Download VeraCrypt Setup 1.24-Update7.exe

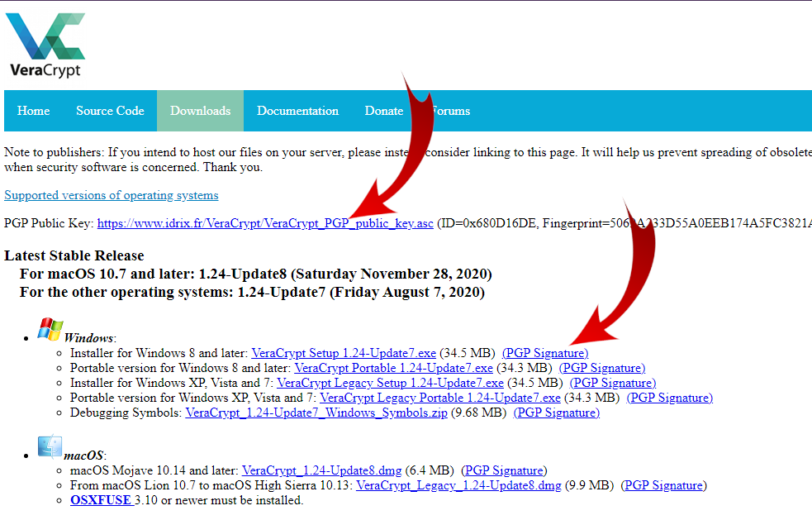coord(344,353)
